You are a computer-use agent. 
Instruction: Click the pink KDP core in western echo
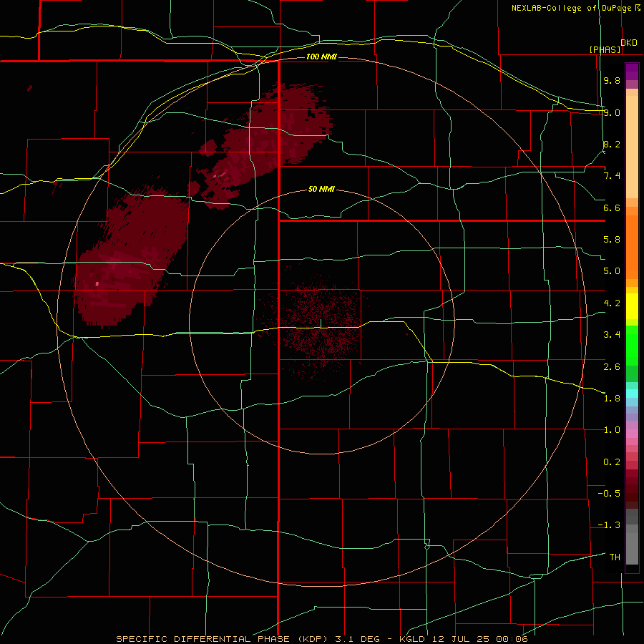point(97,283)
